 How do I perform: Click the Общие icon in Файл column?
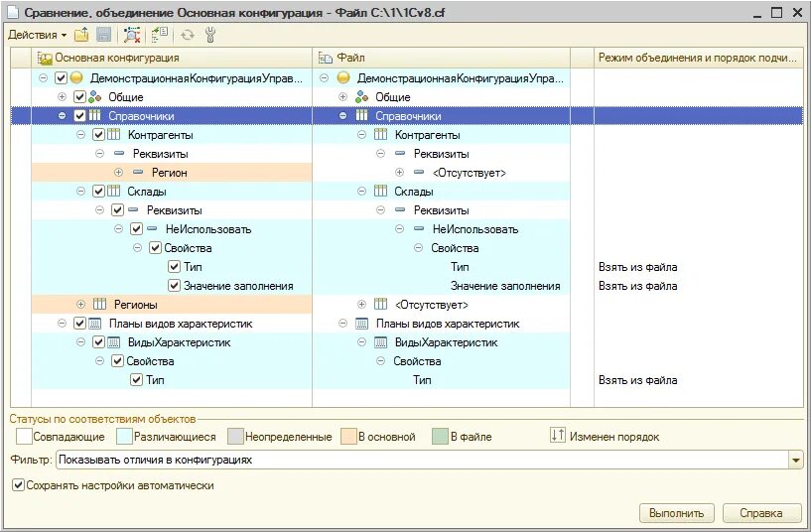tap(361, 96)
